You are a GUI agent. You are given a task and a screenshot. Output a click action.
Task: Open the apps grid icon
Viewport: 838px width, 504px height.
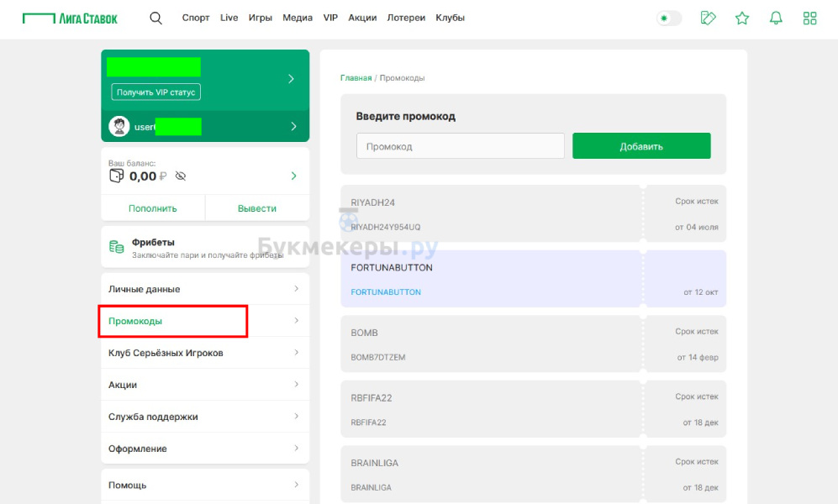(x=810, y=18)
